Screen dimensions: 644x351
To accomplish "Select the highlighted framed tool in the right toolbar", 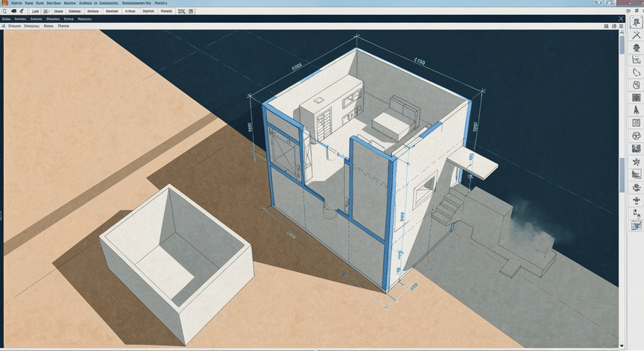I will click(637, 22).
